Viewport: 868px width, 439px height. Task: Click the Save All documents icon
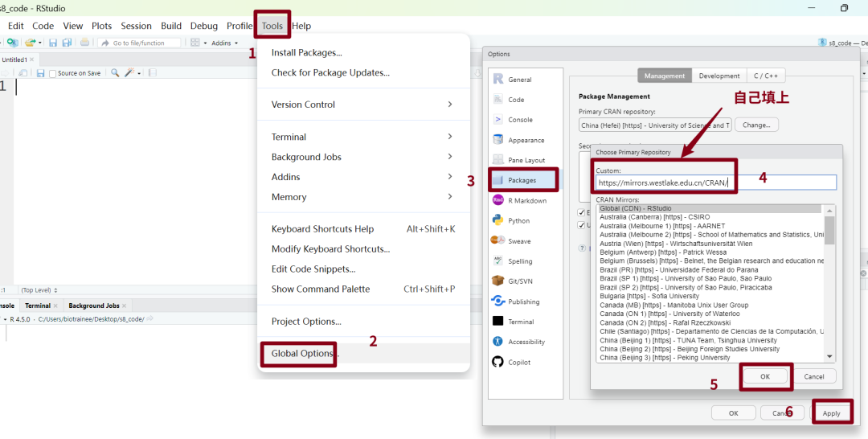tap(67, 43)
